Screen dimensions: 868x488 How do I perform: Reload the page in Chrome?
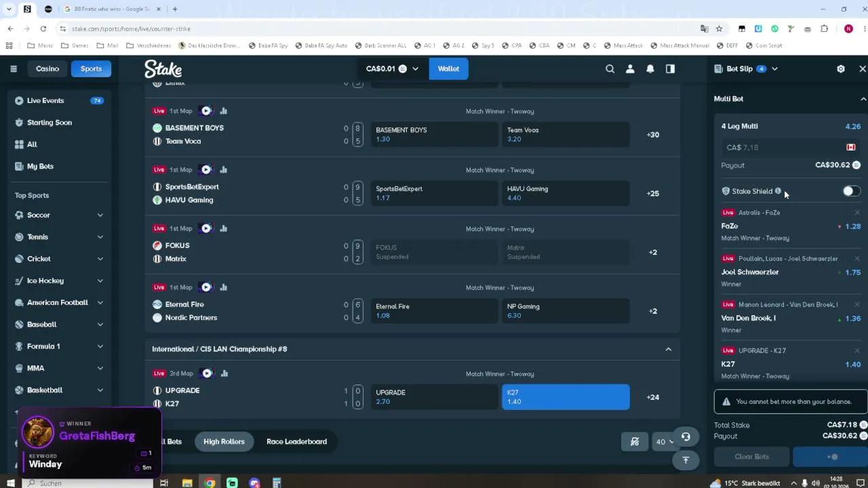pos(43,28)
